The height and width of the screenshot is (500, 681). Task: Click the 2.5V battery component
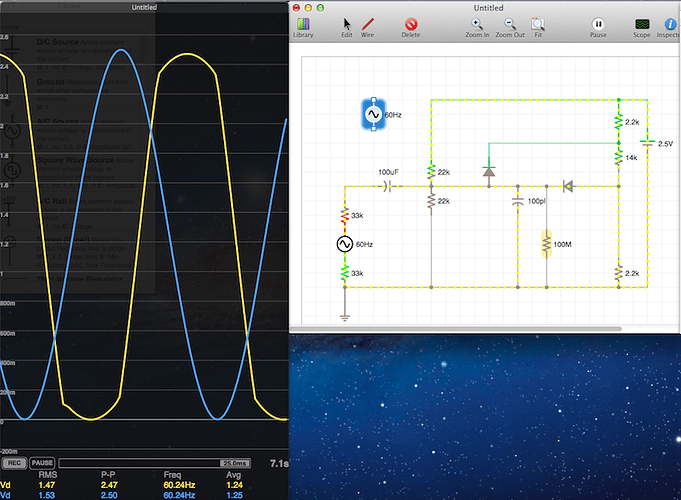[647, 143]
